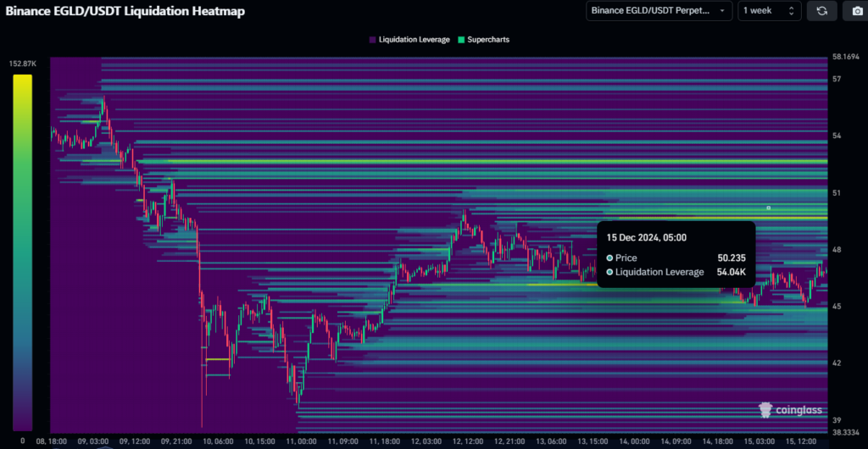Click the 57 price axis label

pos(837,79)
